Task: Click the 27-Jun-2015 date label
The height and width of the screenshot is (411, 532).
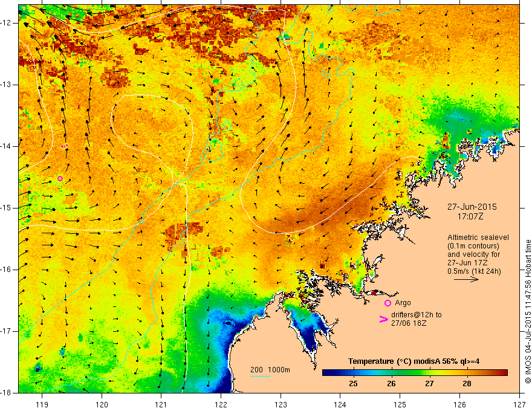Action: pyautogui.click(x=472, y=207)
